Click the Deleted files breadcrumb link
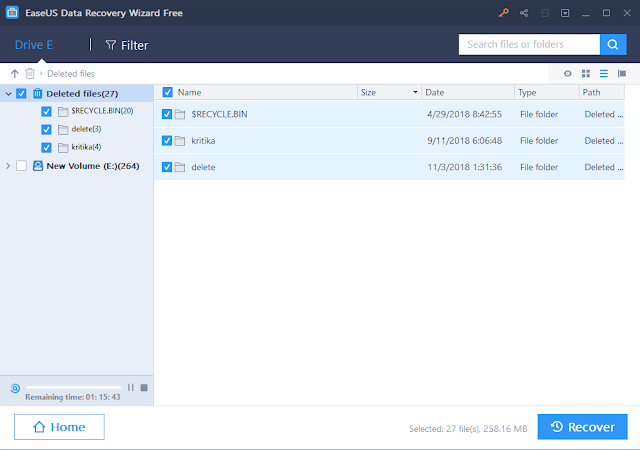 tap(71, 74)
